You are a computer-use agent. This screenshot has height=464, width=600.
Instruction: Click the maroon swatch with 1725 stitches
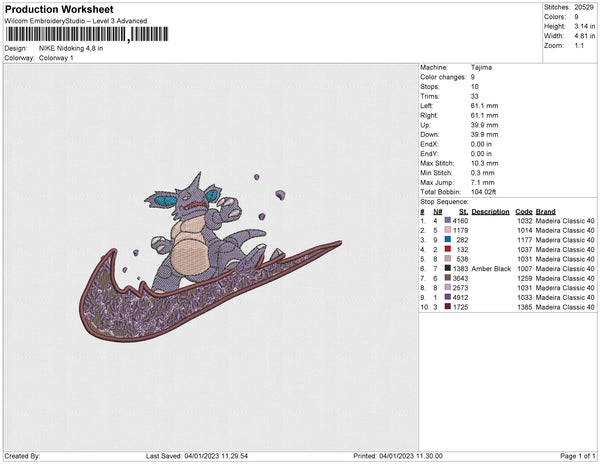[x=448, y=307]
